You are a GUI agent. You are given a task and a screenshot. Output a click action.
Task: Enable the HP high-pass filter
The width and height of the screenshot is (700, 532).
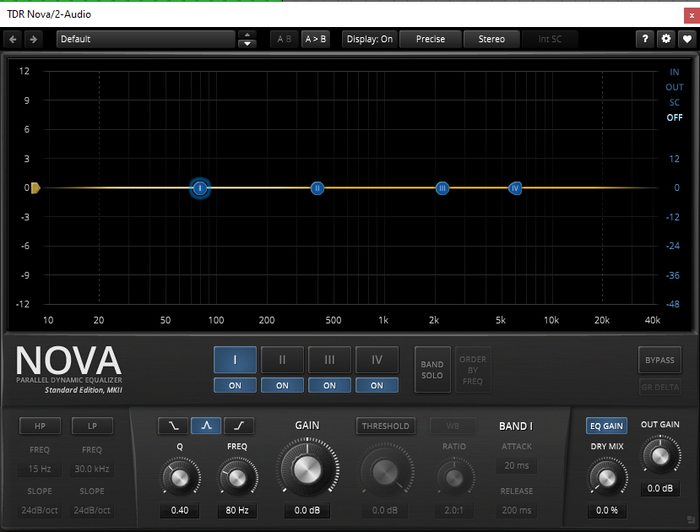40,426
